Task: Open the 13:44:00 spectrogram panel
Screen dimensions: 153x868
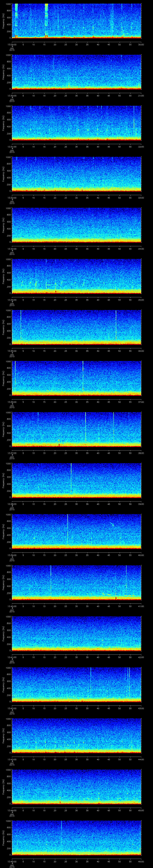Action: 76,787
